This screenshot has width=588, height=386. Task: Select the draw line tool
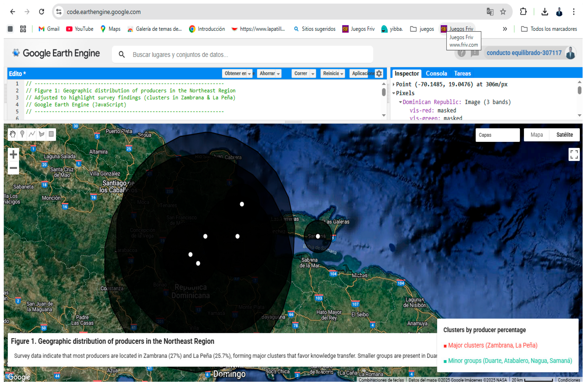pyautogui.click(x=32, y=135)
